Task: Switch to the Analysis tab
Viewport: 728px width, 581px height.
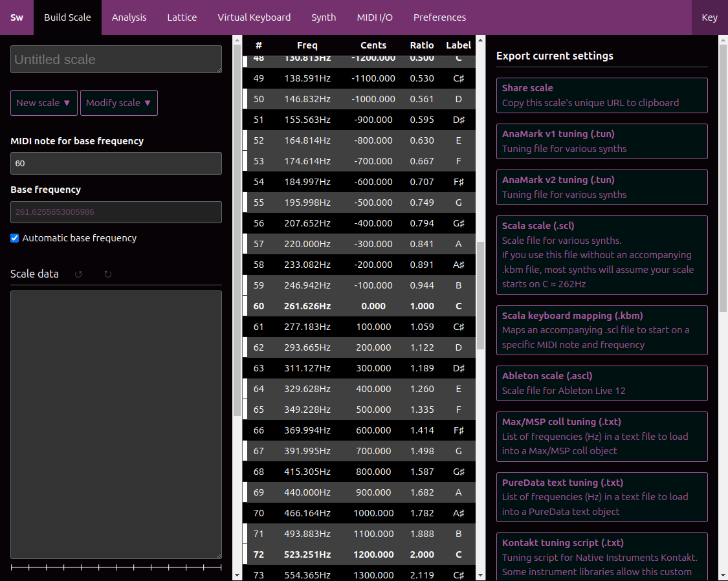Action: click(x=129, y=17)
